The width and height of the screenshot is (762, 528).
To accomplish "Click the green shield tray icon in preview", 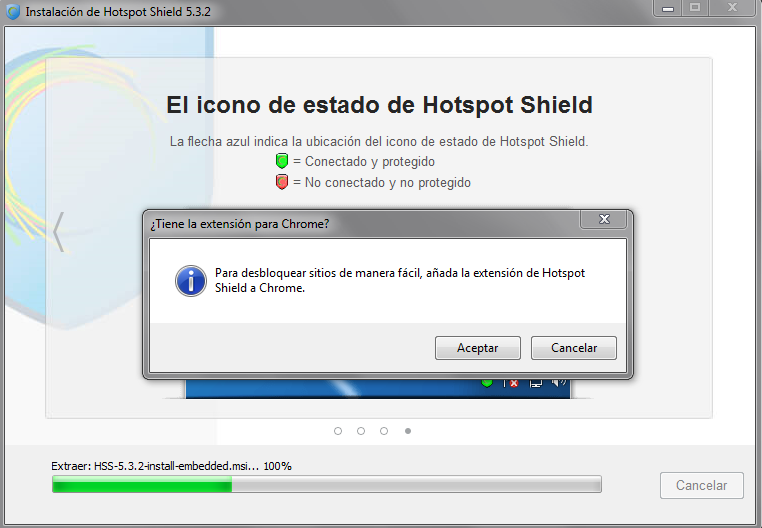I will pos(487,383).
